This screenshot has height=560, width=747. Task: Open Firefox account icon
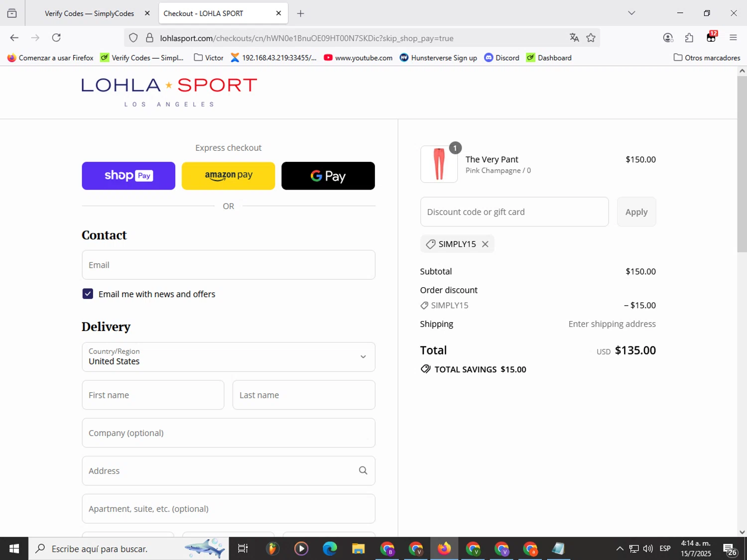pyautogui.click(x=668, y=38)
